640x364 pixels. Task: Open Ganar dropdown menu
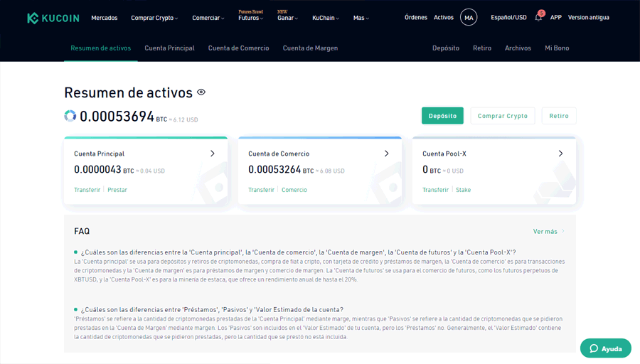(287, 18)
